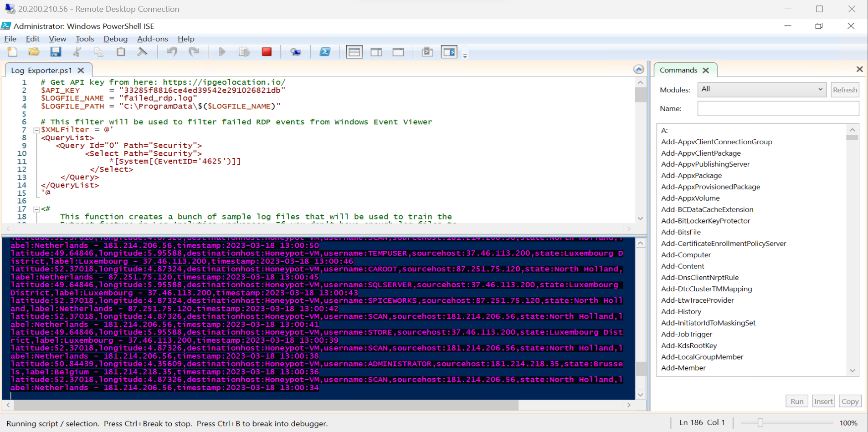Open a script file with folder icon

click(34, 52)
